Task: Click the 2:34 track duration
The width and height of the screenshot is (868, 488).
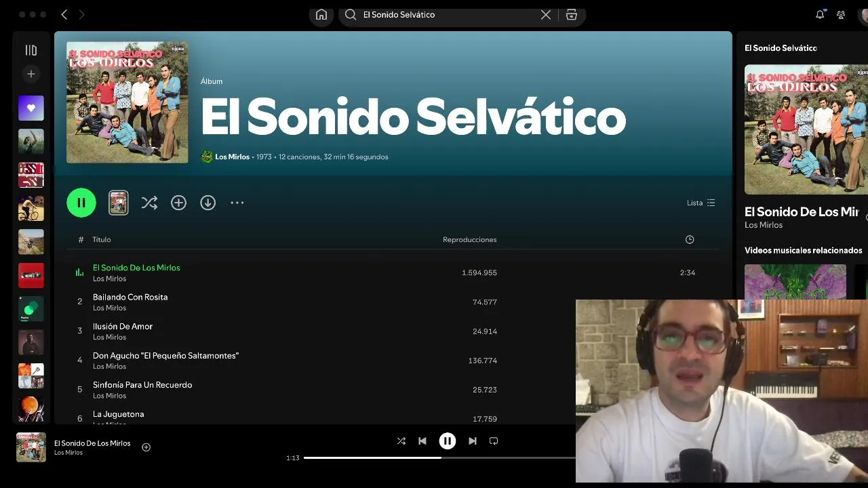Action: click(x=688, y=272)
